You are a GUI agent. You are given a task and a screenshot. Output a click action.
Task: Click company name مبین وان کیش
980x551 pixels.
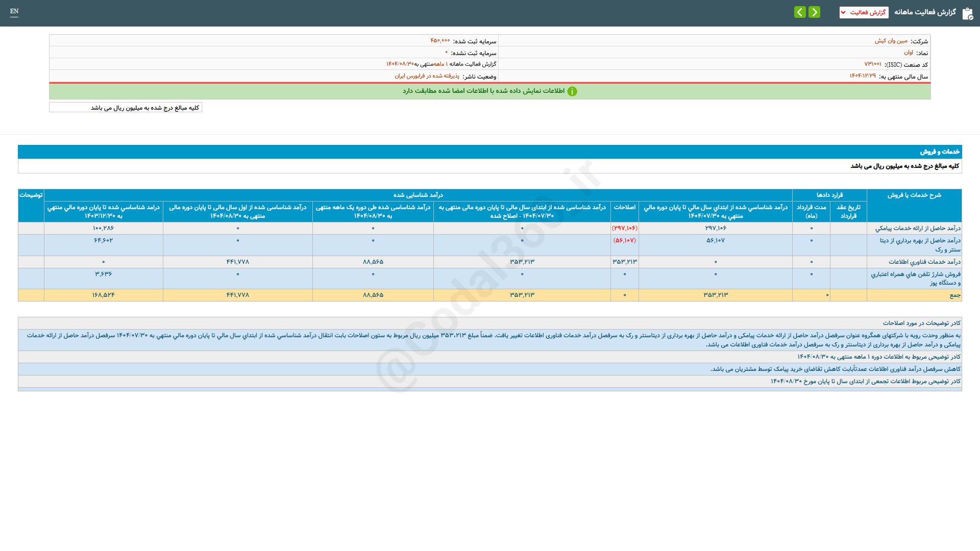pos(891,41)
